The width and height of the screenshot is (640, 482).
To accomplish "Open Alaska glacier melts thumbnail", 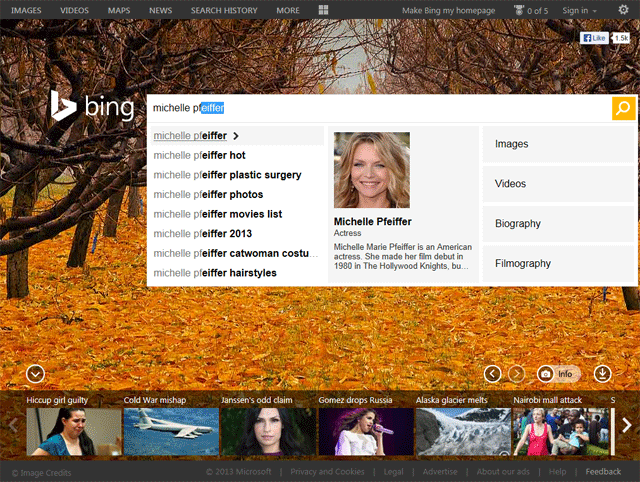I will pos(463,432).
